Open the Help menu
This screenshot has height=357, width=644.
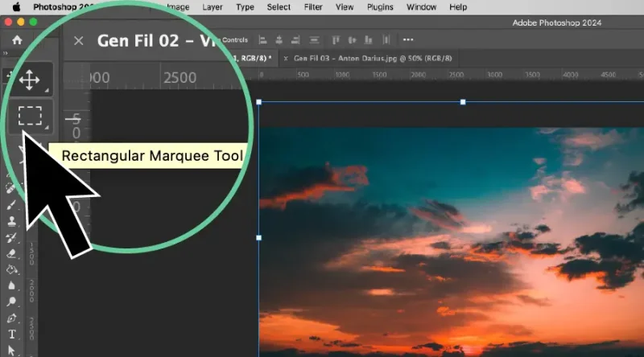click(458, 7)
